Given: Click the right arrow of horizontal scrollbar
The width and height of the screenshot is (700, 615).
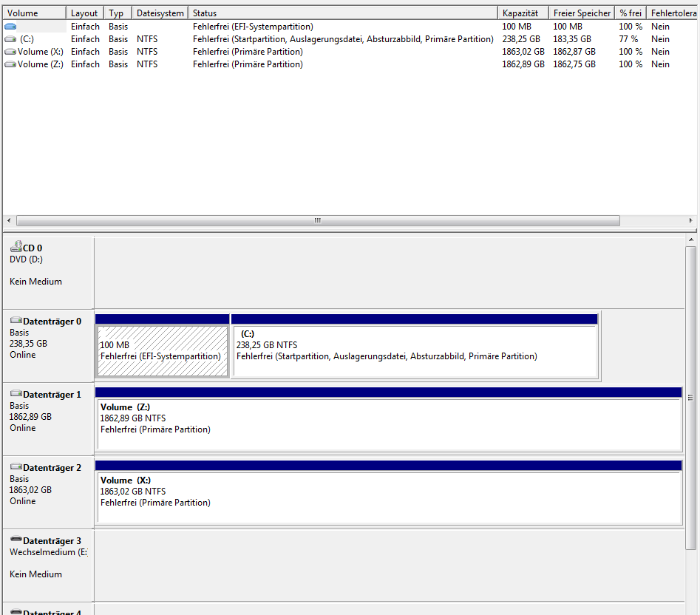Looking at the screenshot, I should click(690, 220).
